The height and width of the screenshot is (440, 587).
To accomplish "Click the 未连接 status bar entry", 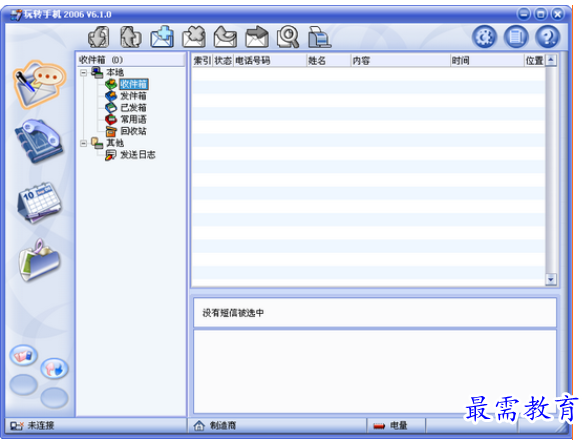I will point(32,425).
